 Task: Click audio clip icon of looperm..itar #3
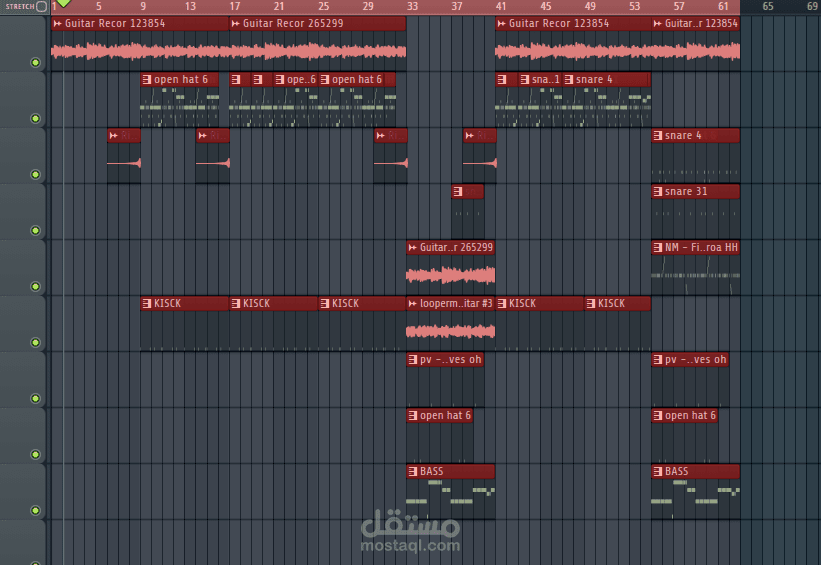[413, 304]
